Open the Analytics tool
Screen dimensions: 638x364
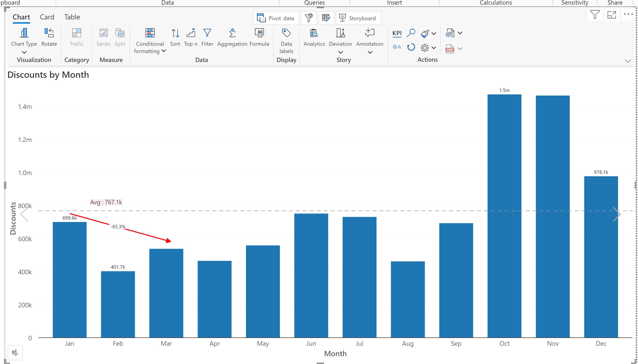[x=314, y=33]
